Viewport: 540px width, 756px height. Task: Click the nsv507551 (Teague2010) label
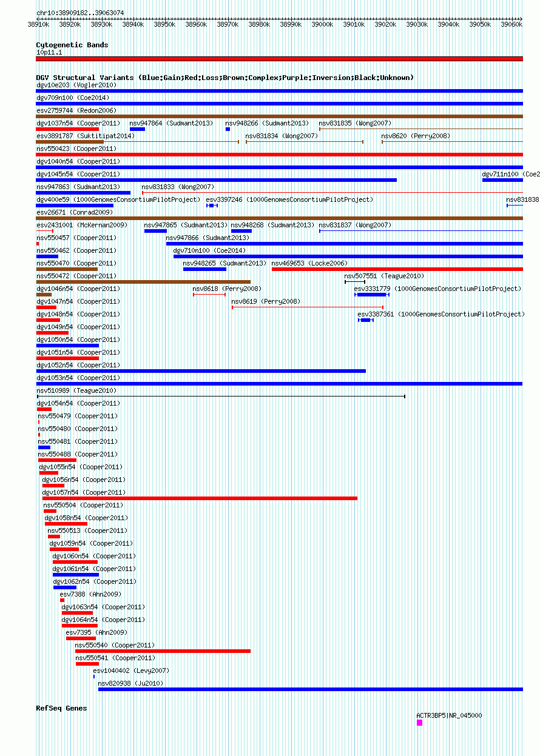point(385,276)
